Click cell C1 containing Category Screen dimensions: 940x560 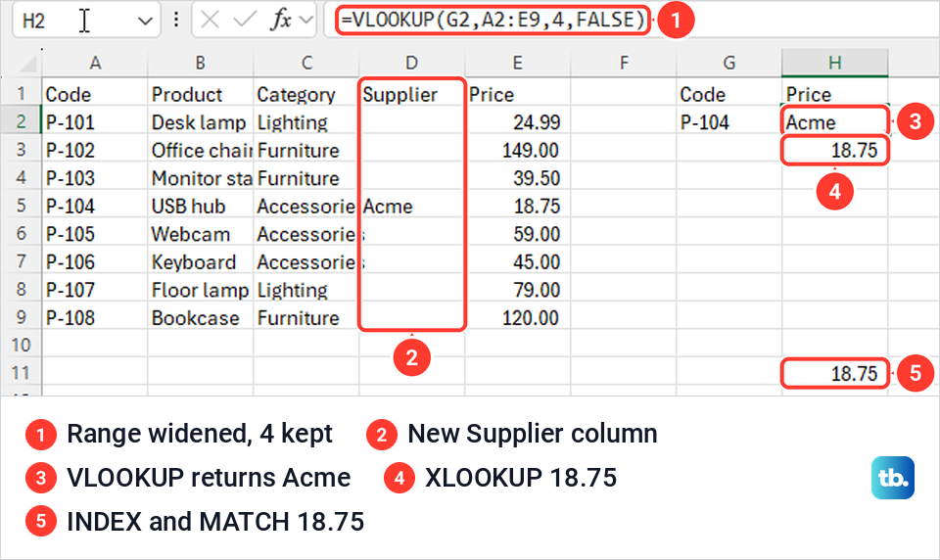point(306,94)
